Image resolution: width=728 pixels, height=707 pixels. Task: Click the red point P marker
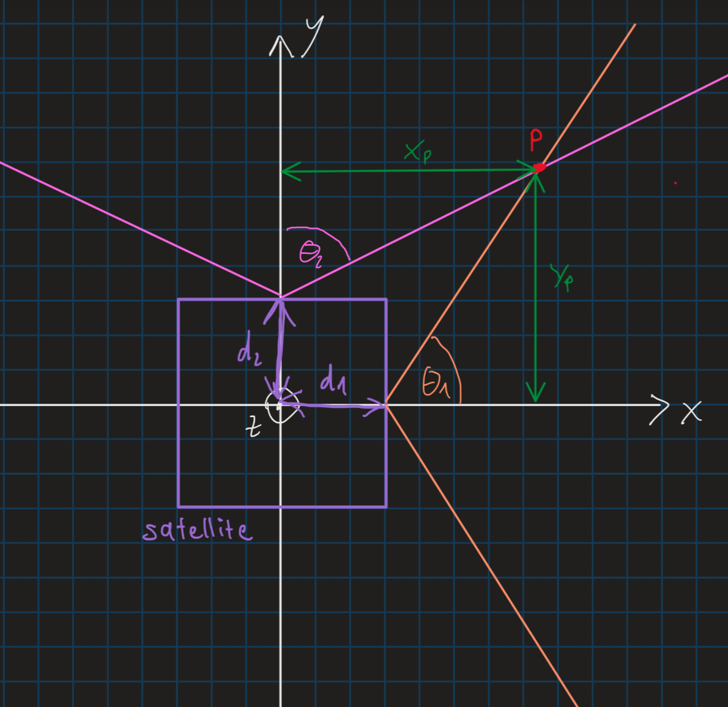(538, 168)
